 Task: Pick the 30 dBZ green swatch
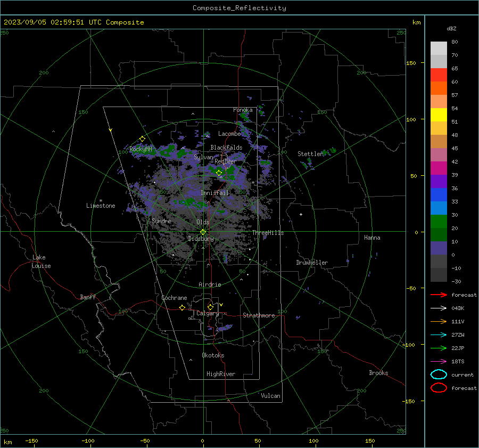(439, 222)
